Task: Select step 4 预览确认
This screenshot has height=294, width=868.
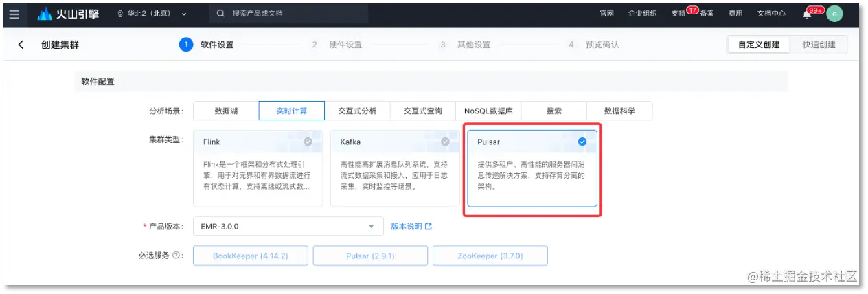Action: coord(593,45)
